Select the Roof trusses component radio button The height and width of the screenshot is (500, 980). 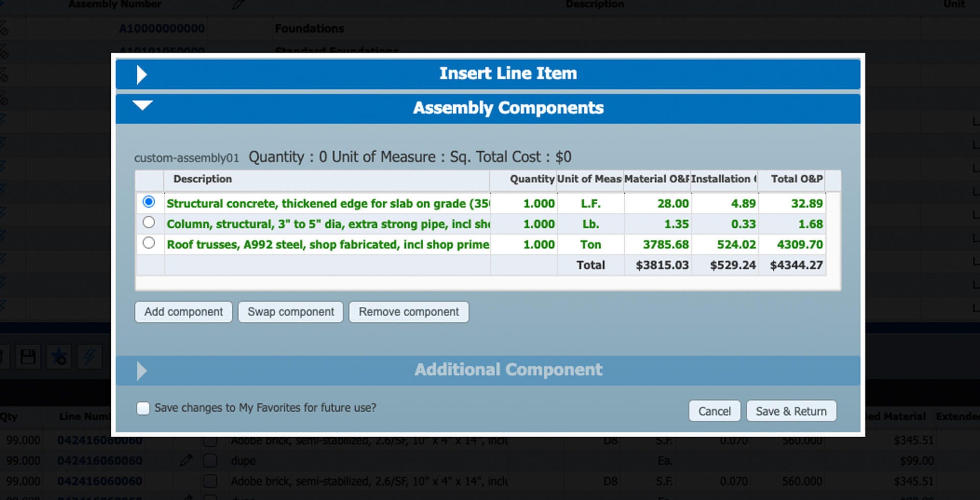pos(149,243)
